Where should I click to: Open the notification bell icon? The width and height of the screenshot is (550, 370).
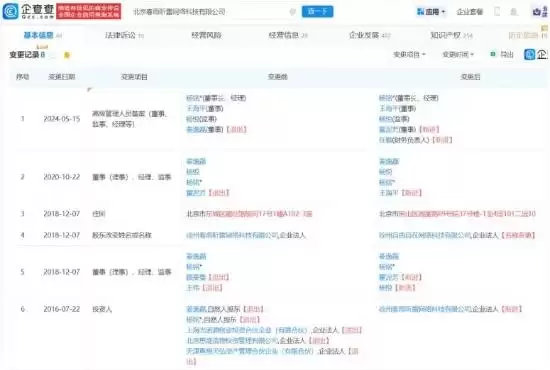click(514, 12)
